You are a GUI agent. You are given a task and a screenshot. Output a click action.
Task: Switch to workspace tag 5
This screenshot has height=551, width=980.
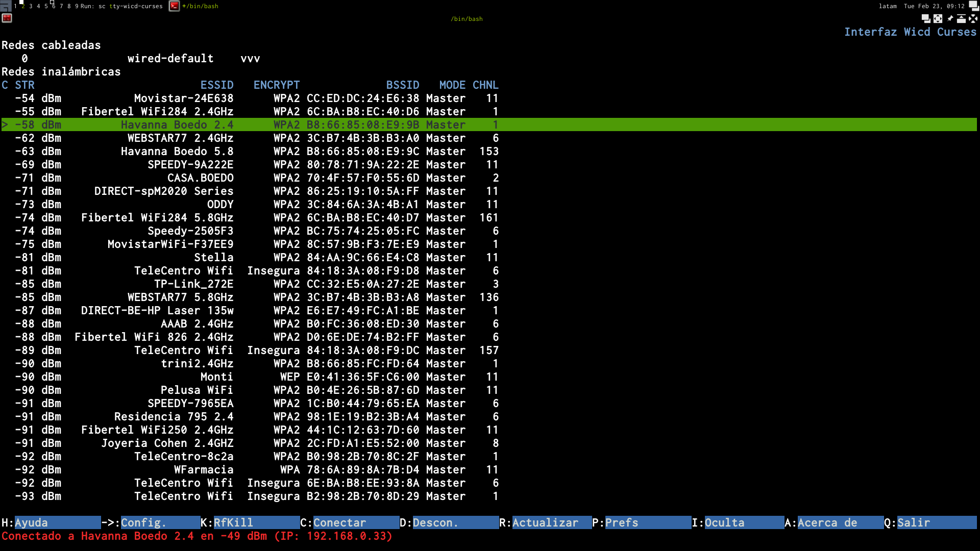click(46, 6)
